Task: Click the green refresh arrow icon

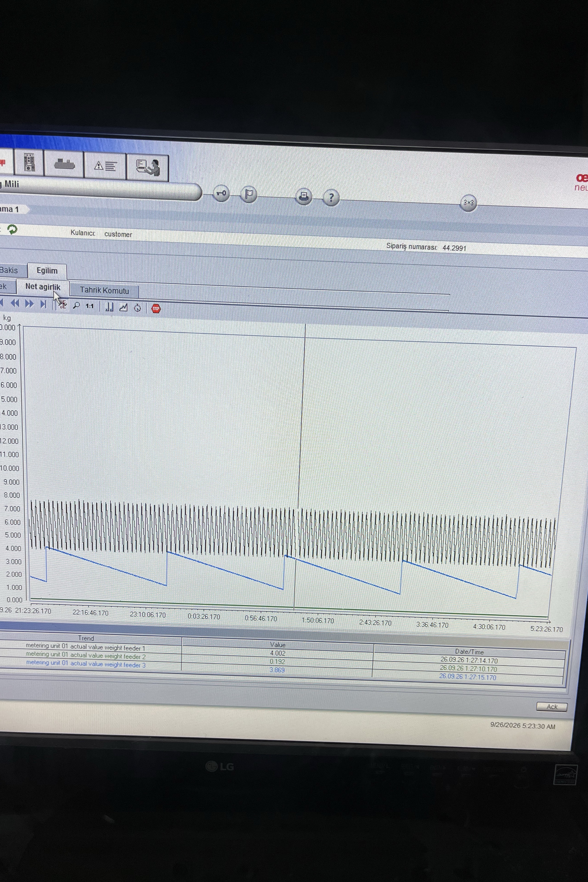Action: point(12,229)
